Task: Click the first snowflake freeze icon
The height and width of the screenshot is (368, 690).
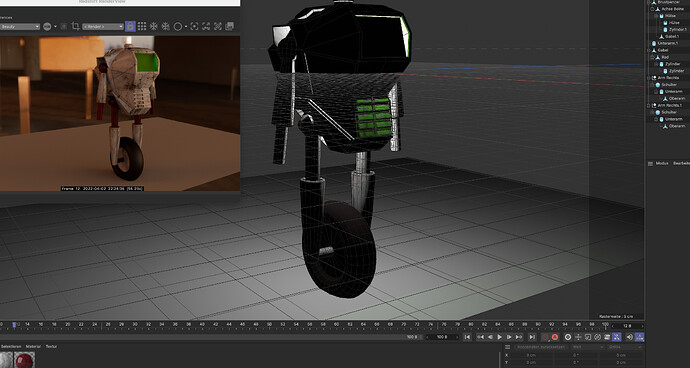Action: pos(154,26)
